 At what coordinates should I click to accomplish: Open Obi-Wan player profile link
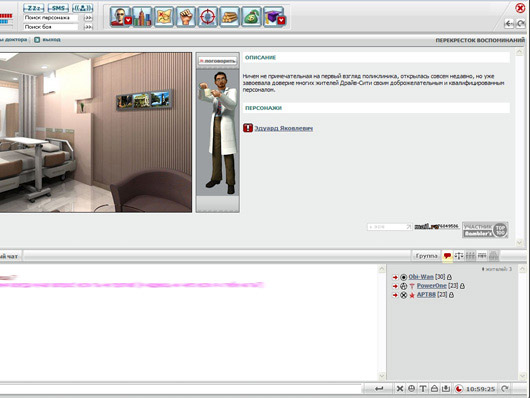coord(421,277)
